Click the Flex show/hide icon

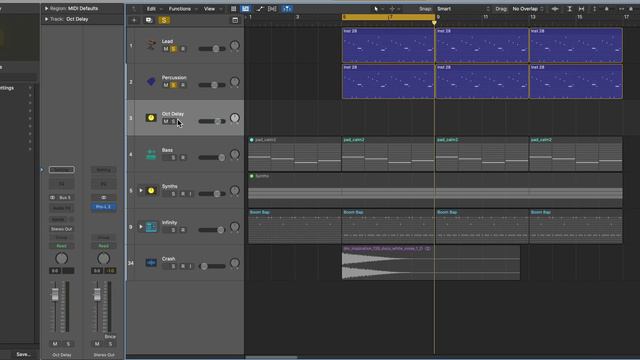coord(272,9)
